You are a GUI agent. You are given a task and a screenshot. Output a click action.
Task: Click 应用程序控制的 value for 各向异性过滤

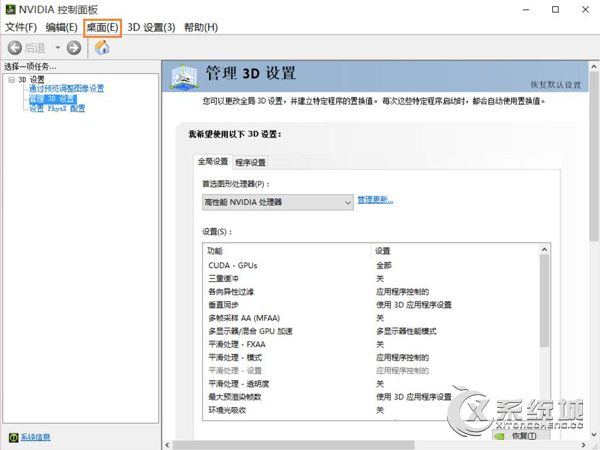pos(402,292)
